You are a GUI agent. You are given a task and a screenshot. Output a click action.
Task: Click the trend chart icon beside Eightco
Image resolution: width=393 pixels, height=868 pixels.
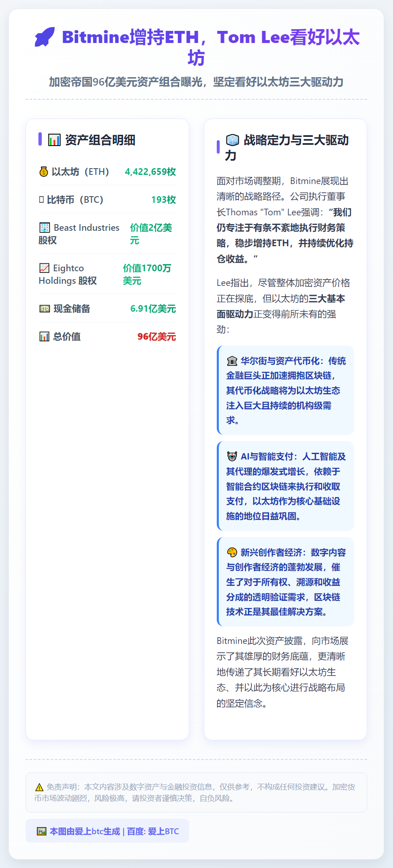pos(44,268)
